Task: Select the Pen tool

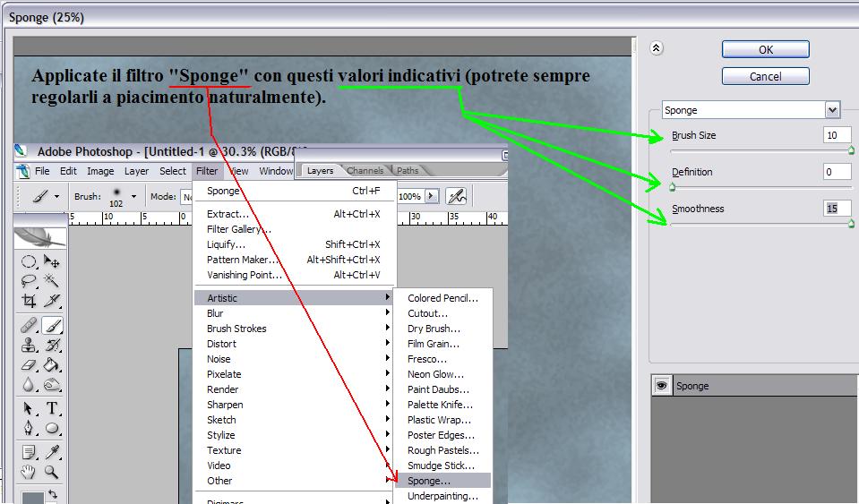Action: [x=29, y=428]
